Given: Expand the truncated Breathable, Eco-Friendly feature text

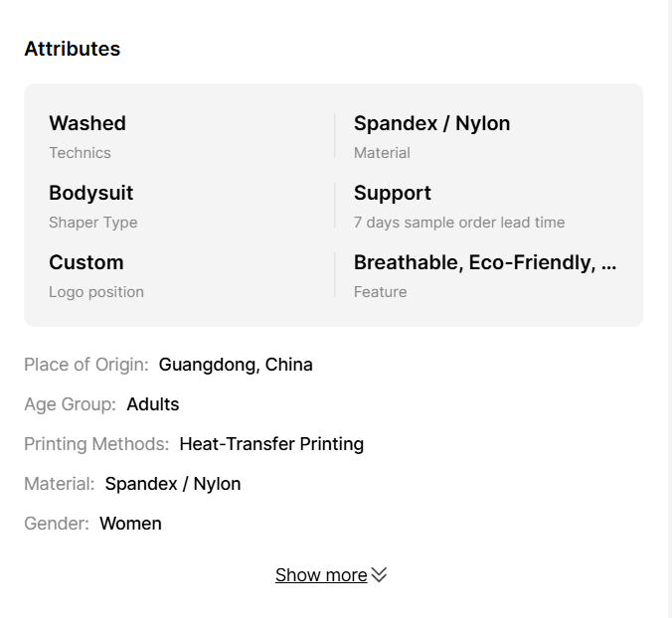Looking at the screenshot, I should (485, 262).
